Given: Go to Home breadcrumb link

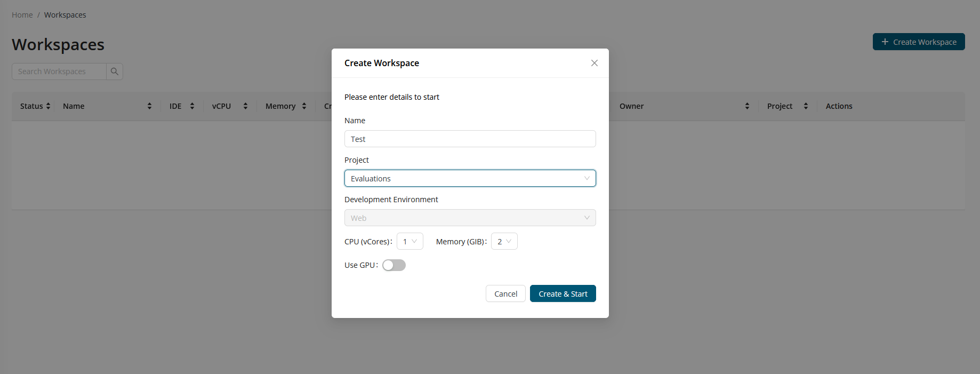Looking at the screenshot, I should 22,15.
